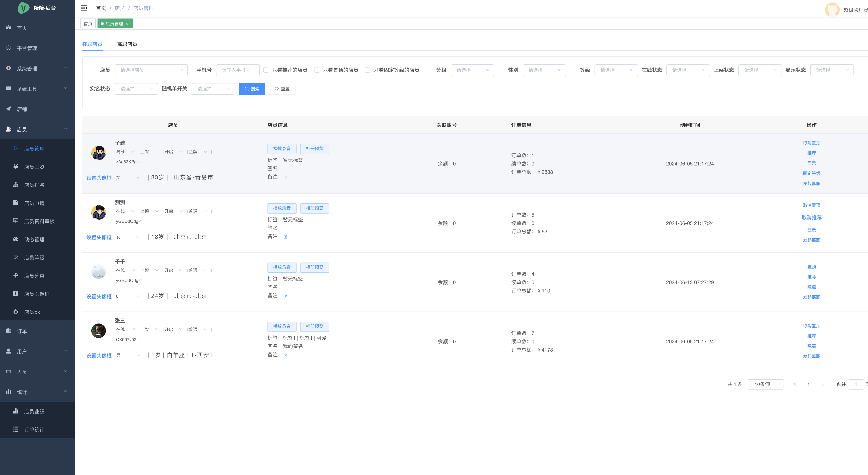Tick 只看固定等级的店员 checkbox
This screenshot has height=475, width=868.
coord(367,70)
